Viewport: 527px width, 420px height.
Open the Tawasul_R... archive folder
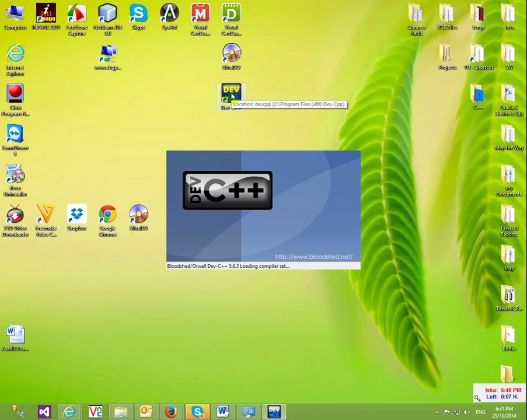click(509, 298)
